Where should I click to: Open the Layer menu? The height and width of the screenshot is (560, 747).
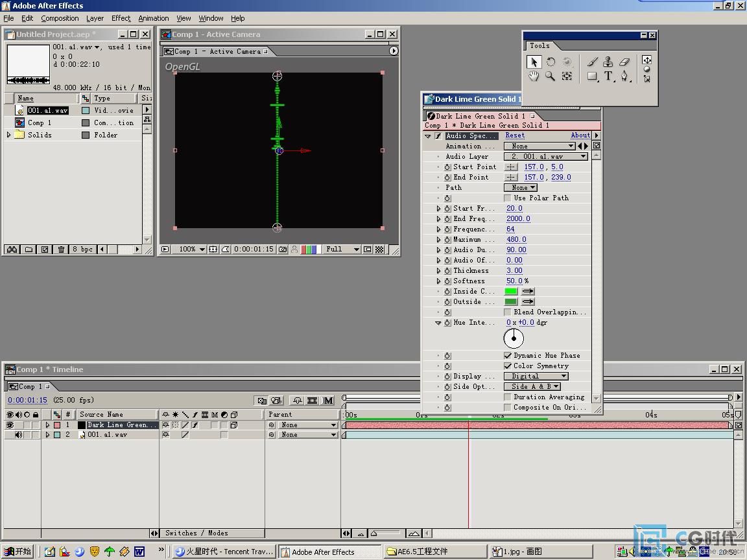[x=95, y=18]
